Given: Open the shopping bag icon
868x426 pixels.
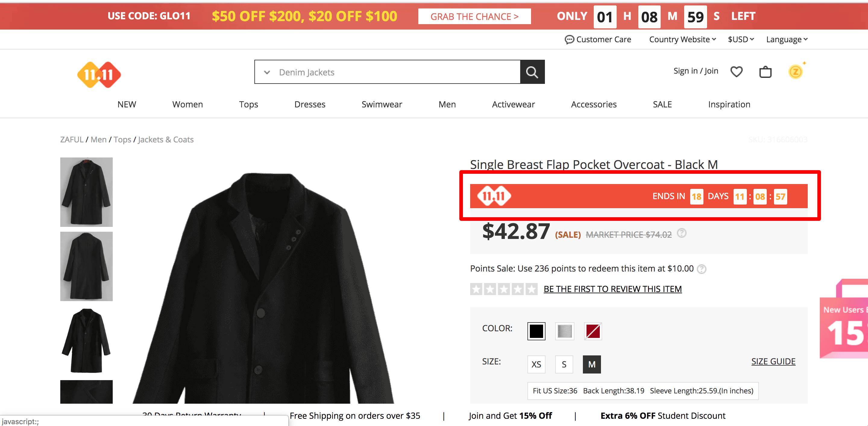Looking at the screenshot, I should click(x=765, y=72).
